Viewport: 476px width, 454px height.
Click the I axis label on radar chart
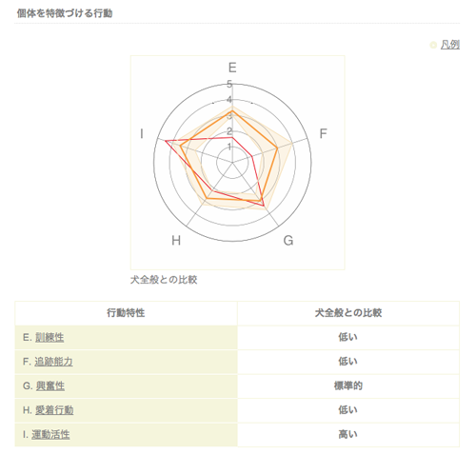[x=142, y=133]
